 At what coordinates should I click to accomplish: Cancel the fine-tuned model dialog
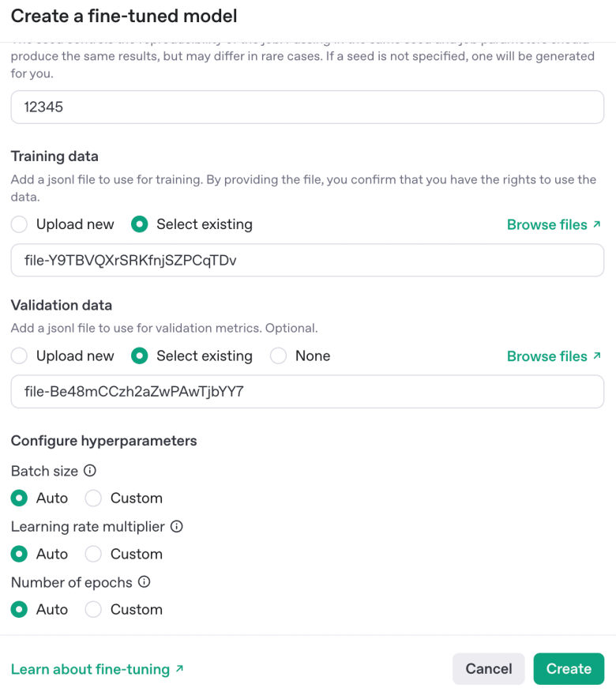click(489, 668)
